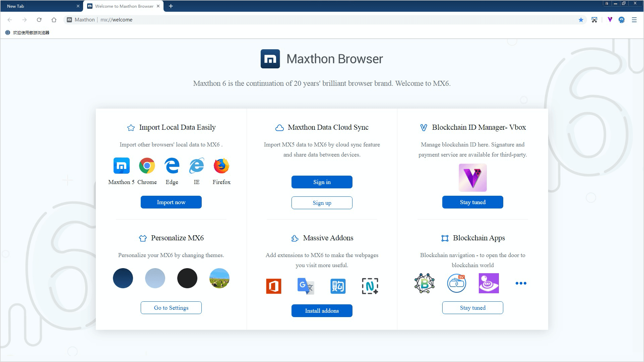Click the screenshot capture toolbar icon
Screen dimensions: 644x362
(x=594, y=20)
